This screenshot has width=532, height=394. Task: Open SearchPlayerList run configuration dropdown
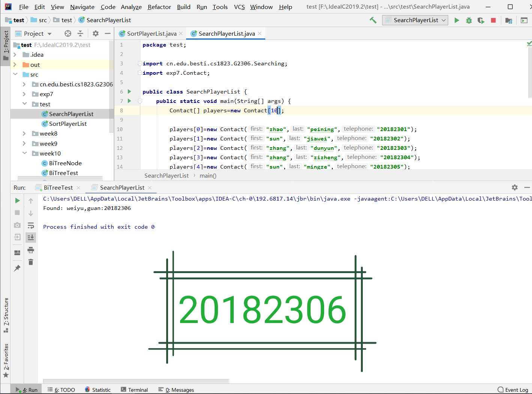[415, 20]
